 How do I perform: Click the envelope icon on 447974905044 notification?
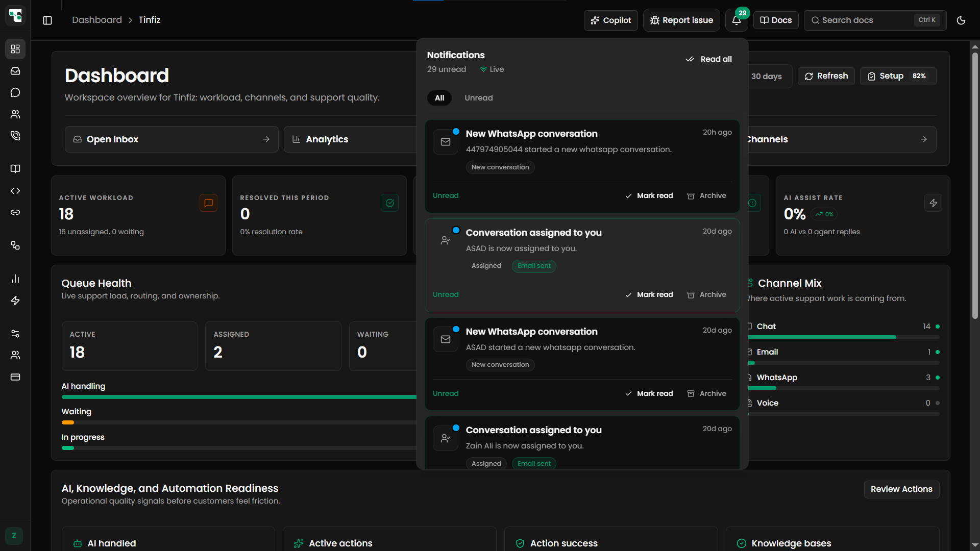click(x=446, y=142)
